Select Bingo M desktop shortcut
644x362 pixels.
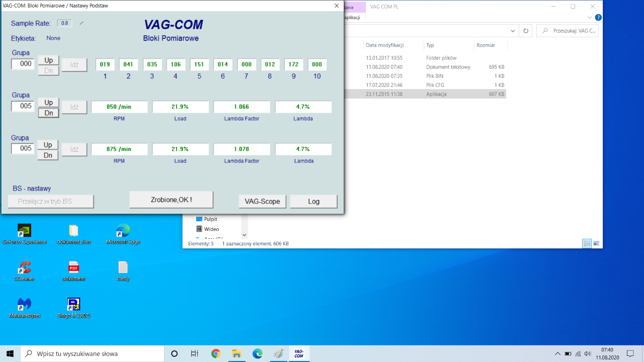point(73,308)
